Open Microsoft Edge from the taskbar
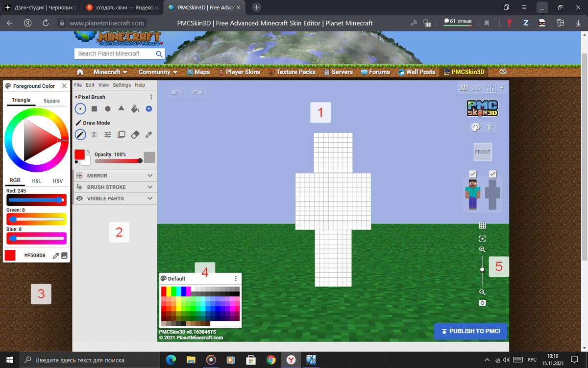This screenshot has width=588, height=368. [x=171, y=360]
